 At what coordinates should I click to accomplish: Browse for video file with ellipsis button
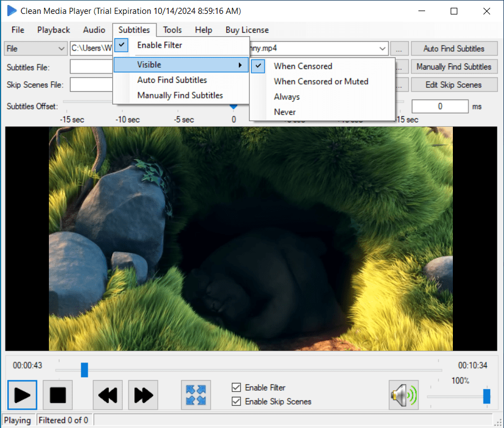[399, 49]
